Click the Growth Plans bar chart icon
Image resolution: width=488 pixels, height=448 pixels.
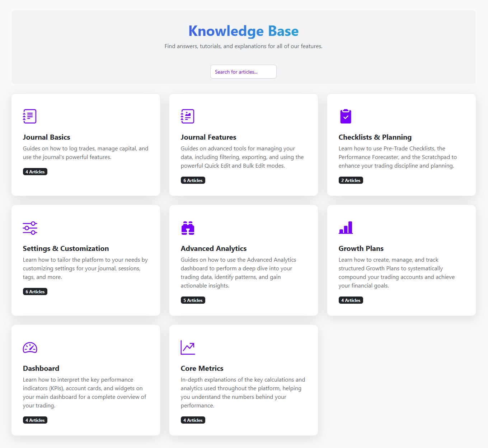click(346, 228)
